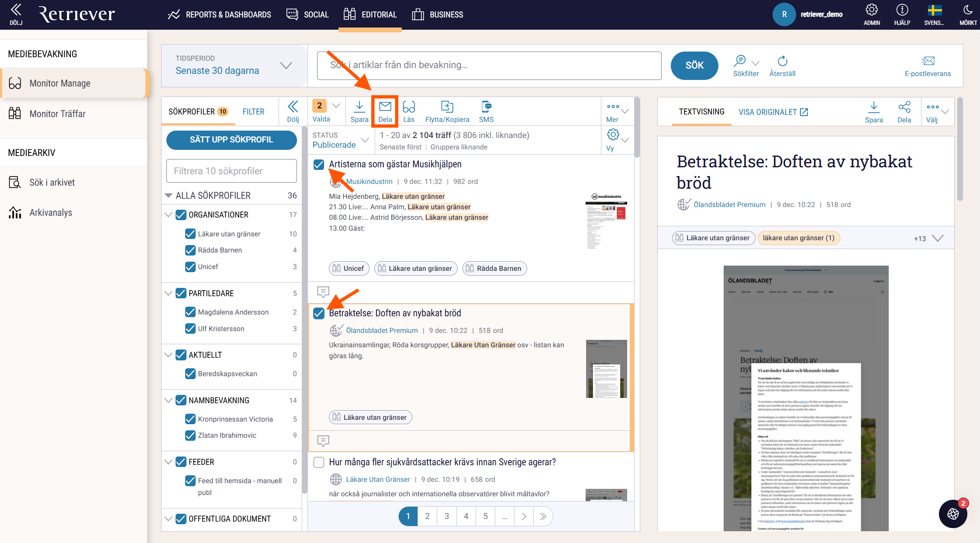Viewport: 980px width, 543px height.
Task: Switch to FILTER tab
Action: [x=253, y=111]
